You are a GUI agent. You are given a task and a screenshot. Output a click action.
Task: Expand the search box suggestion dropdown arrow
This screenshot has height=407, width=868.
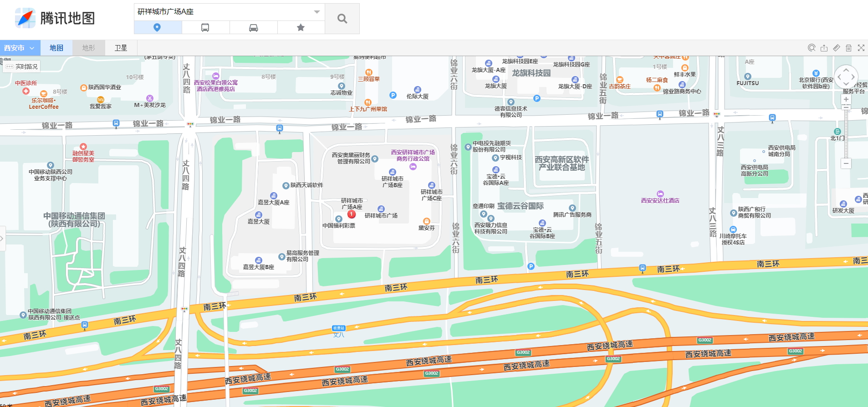point(317,12)
